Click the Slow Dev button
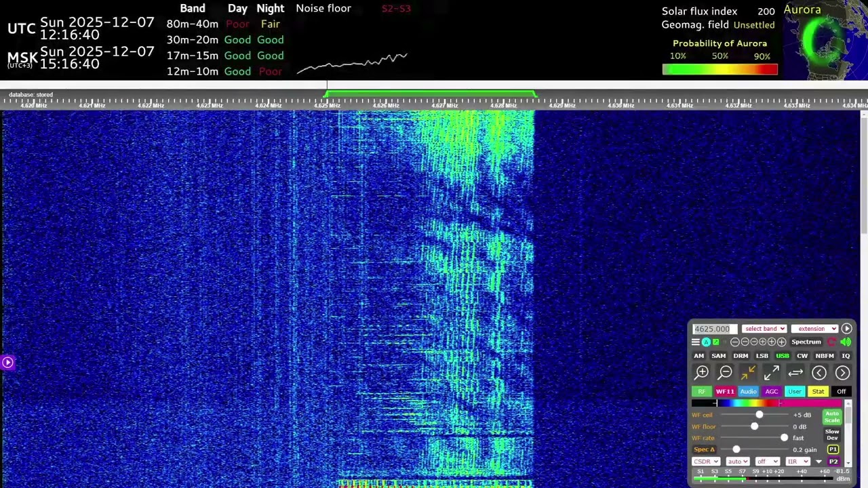868x488 pixels. tap(832, 434)
